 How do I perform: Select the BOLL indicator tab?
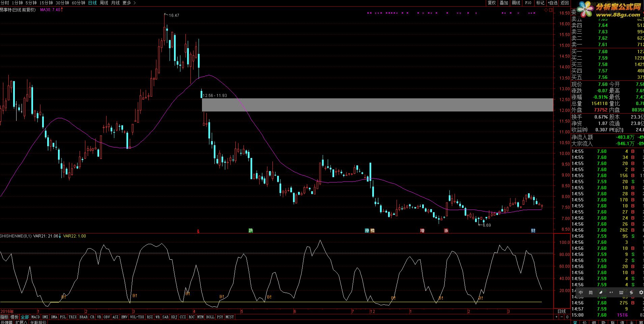click(x=210, y=317)
